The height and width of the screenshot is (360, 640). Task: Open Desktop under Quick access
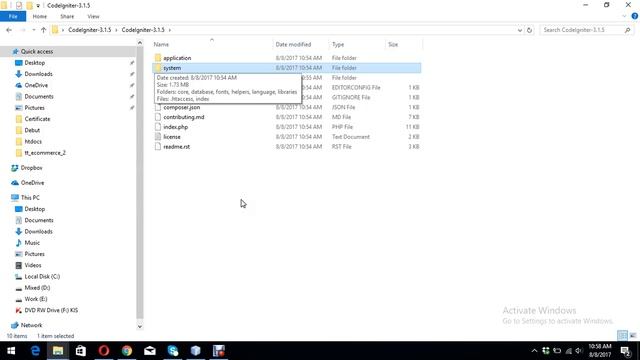[35, 63]
